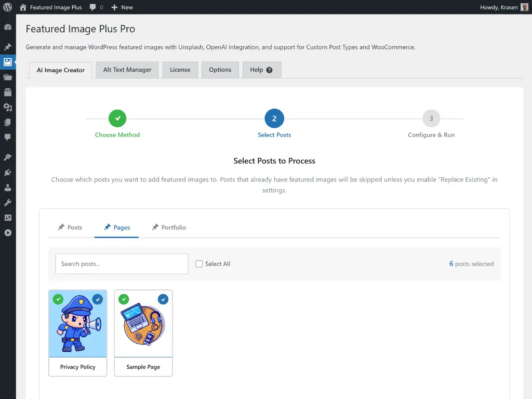Open Appearance via the paintbrush icon
Image resolution: width=532 pixels, height=399 pixels.
point(7,157)
